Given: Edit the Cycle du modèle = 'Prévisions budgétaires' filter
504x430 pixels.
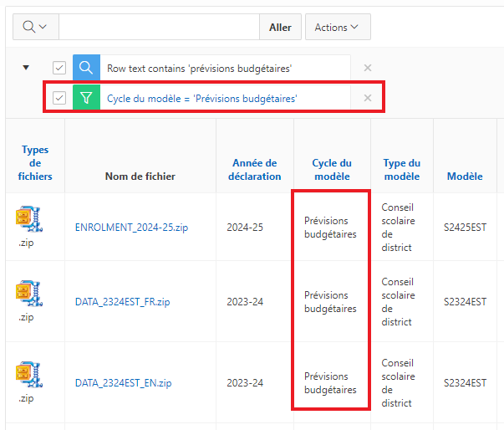Looking at the screenshot, I should coord(201,98).
